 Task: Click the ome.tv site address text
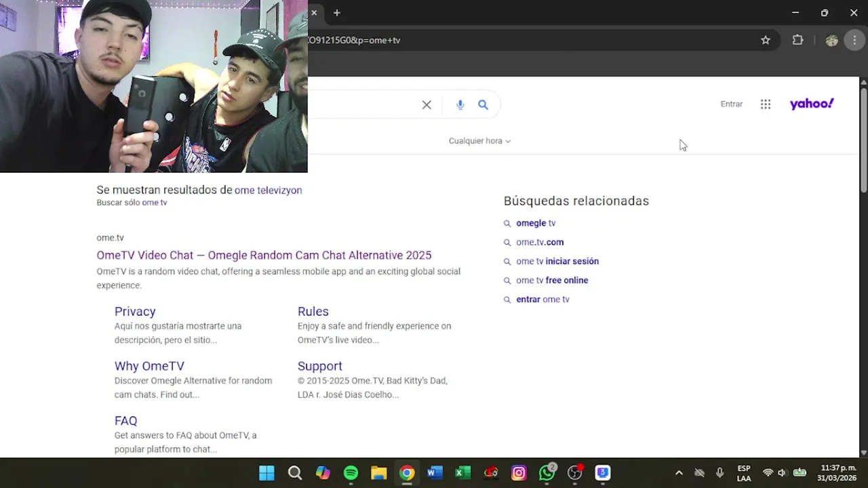pyautogui.click(x=110, y=238)
